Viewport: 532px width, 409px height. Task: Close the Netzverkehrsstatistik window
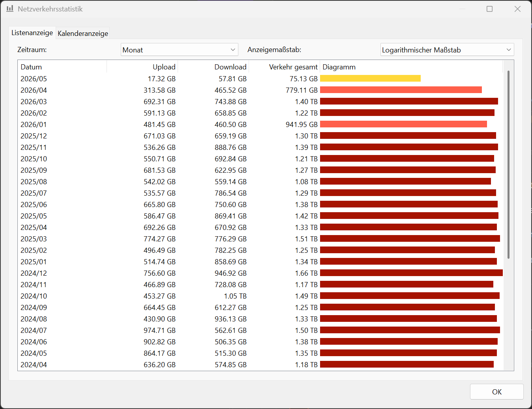tap(517, 9)
